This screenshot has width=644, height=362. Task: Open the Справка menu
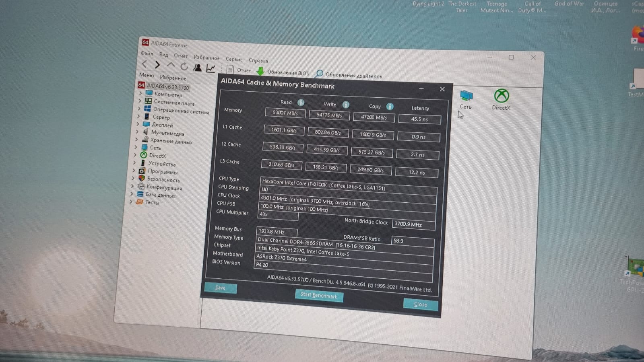pos(258,60)
